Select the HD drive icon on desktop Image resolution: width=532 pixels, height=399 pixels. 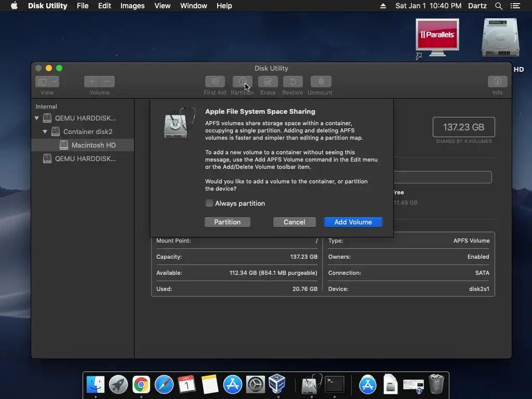pyautogui.click(x=500, y=37)
